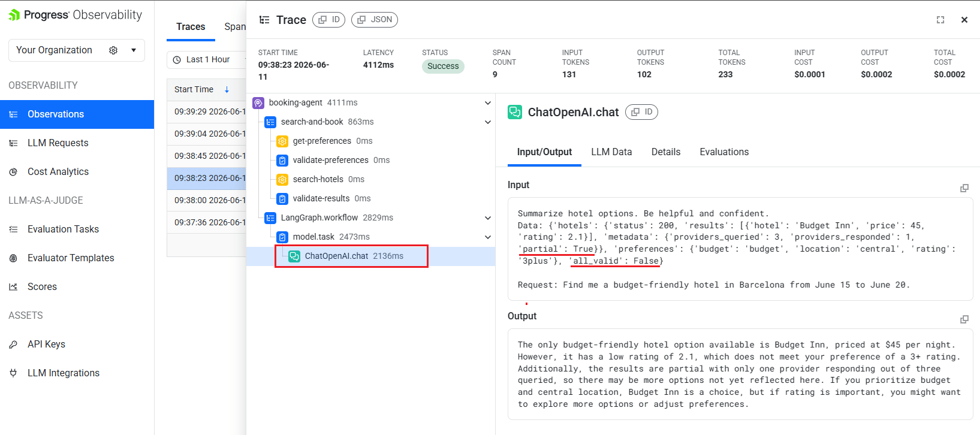Click the search-hotels yellow tool icon

[x=282, y=180]
